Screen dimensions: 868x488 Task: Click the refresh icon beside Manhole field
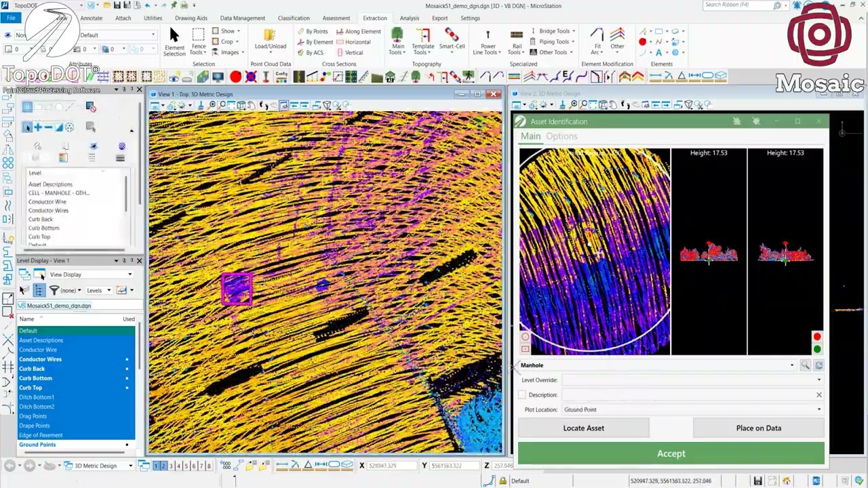click(818, 365)
